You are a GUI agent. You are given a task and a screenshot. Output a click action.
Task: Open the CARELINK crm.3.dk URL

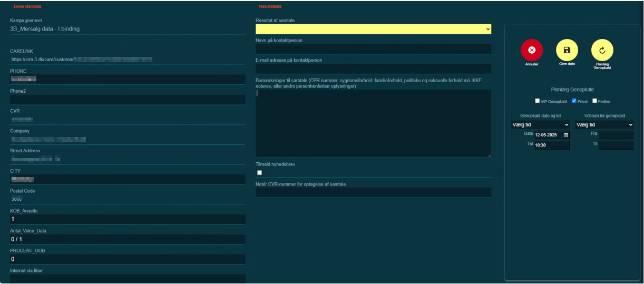coord(82,60)
